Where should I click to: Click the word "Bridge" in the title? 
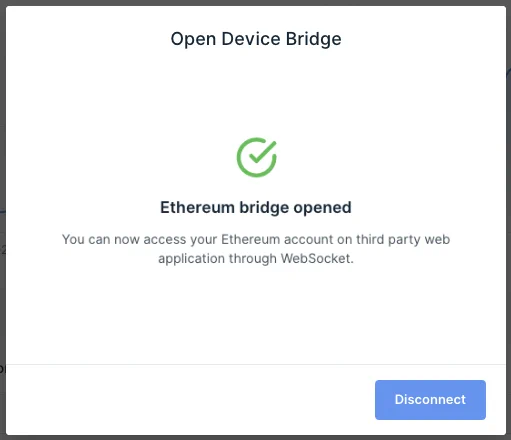[x=313, y=39]
